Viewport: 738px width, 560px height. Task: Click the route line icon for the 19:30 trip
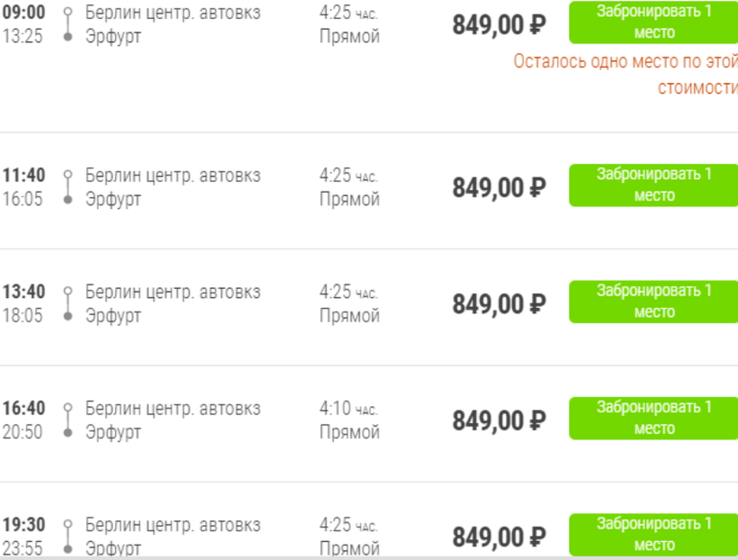pyautogui.click(x=67, y=536)
